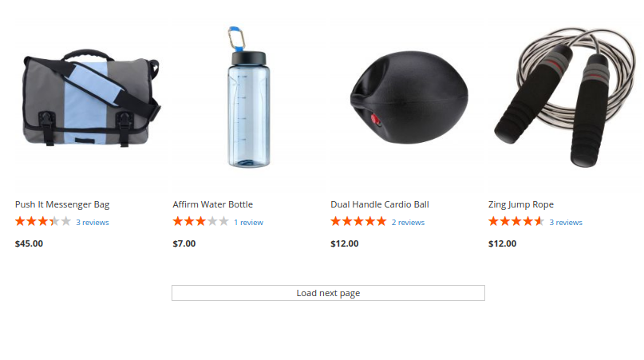
Task: View 2 reviews for Dual Handle Cardio Ball
Action: (408, 223)
